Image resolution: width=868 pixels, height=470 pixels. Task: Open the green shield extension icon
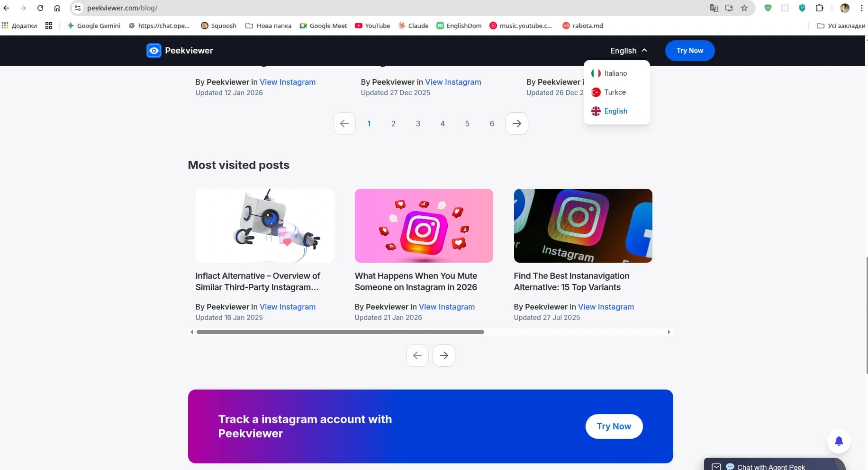click(768, 8)
